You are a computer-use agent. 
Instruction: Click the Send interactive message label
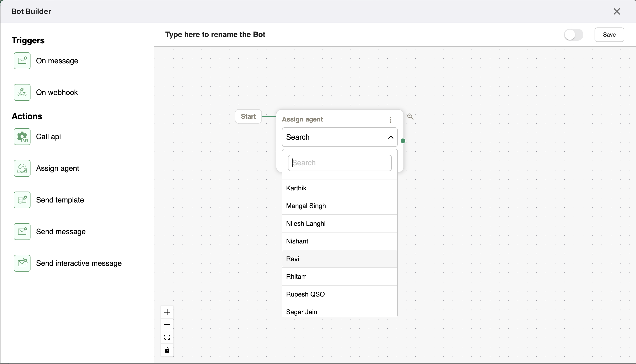pyautogui.click(x=79, y=263)
